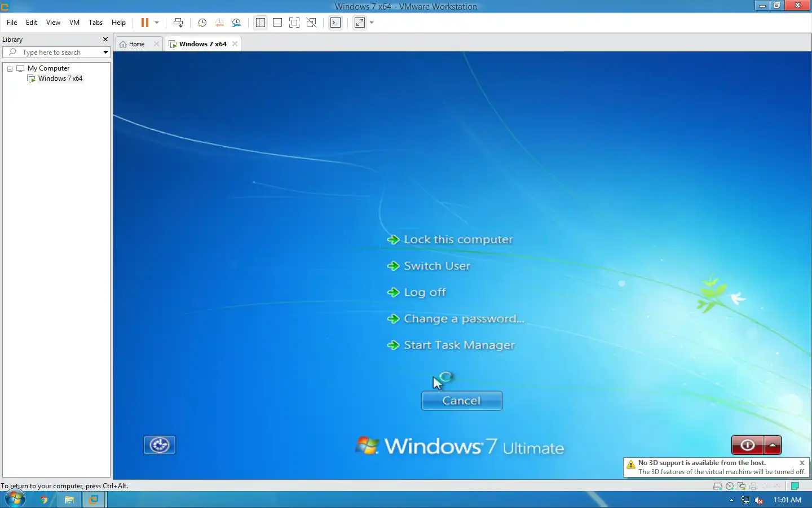Open the Help menu

point(118,23)
